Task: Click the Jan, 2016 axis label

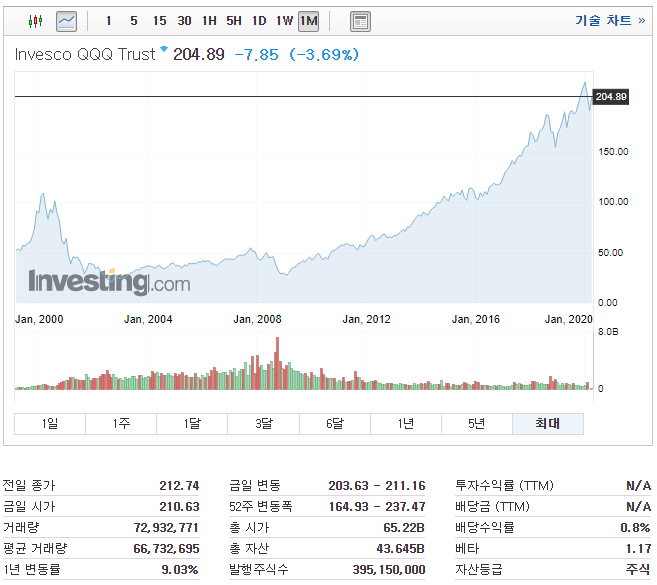Action: pyautogui.click(x=476, y=319)
